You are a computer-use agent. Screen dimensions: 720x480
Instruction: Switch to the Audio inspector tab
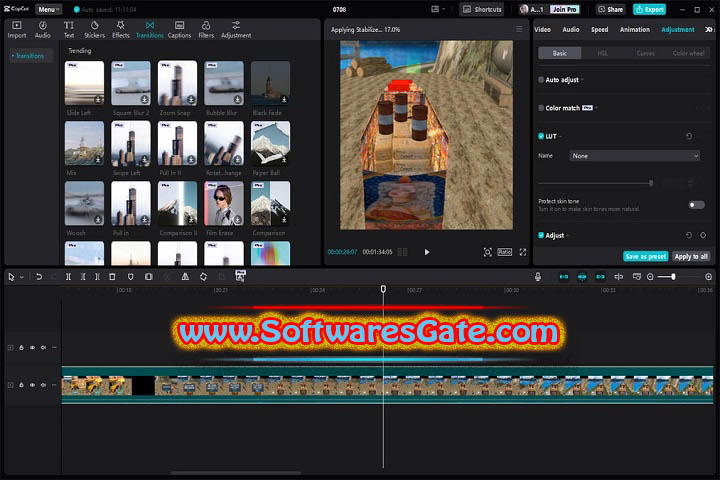[x=571, y=29]
